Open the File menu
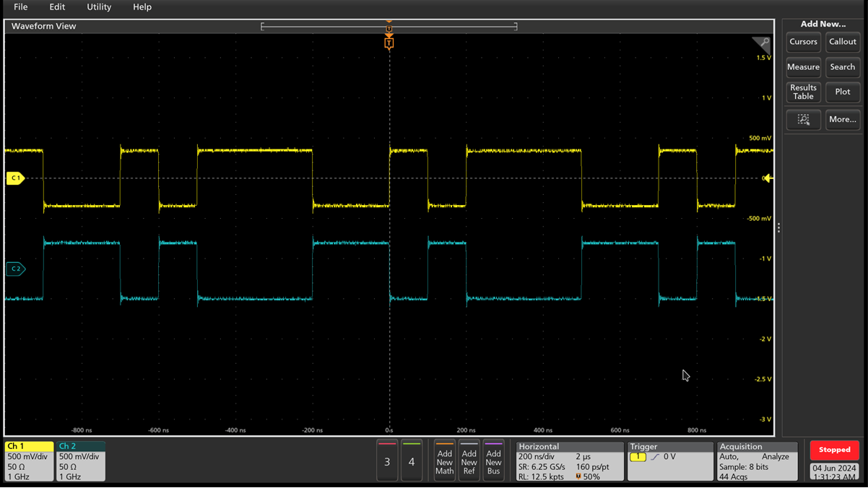The height and width of the screenshot is (488, 868). pyautogui.click(x=21, y=7)
